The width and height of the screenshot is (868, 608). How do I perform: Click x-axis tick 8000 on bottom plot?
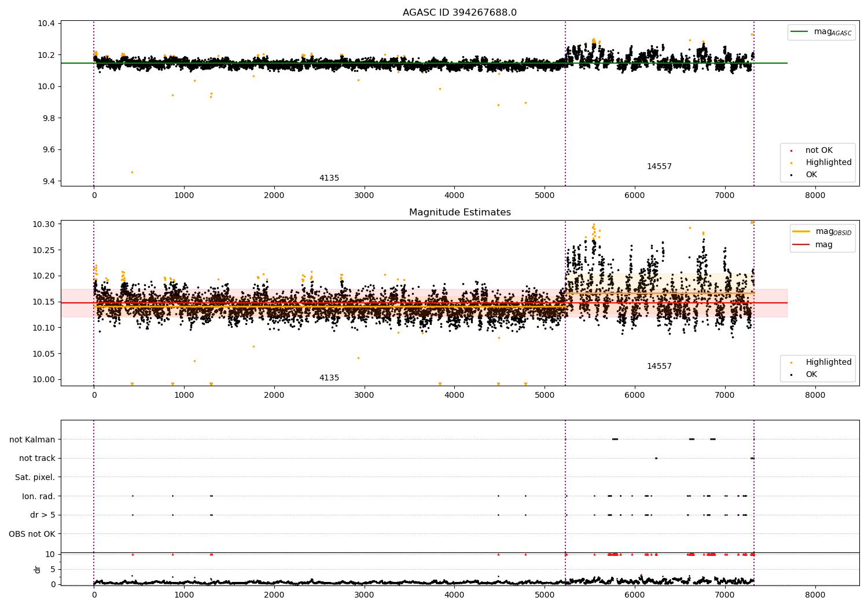(x=815, y=595)
